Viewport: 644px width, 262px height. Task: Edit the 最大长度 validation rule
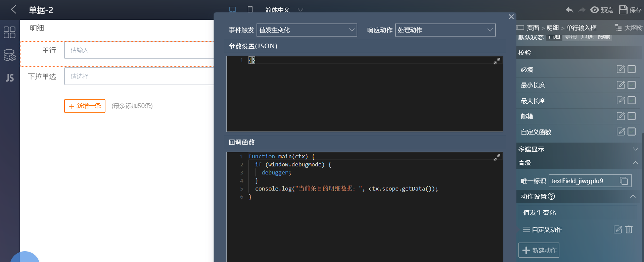(x=621, y=100)
